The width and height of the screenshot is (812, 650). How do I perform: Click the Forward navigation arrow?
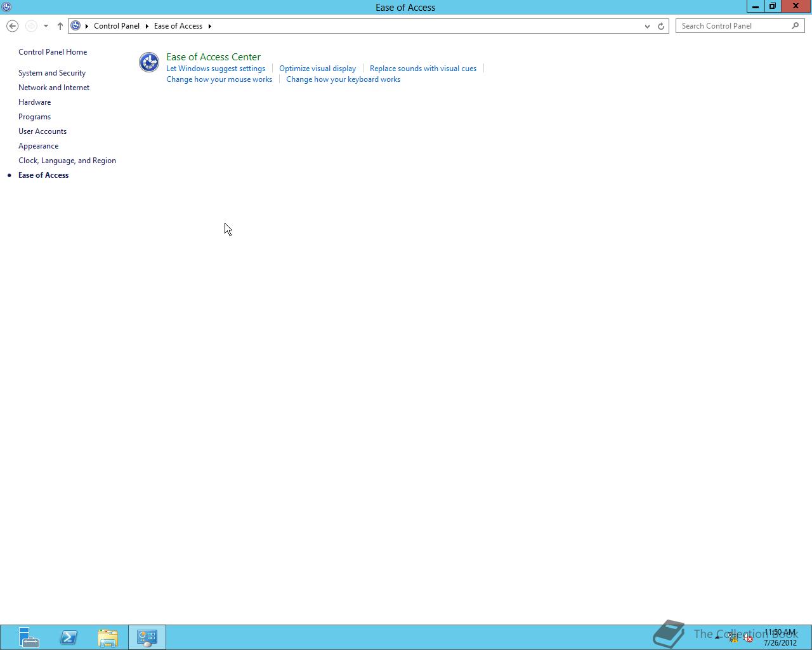pos(31,26)
